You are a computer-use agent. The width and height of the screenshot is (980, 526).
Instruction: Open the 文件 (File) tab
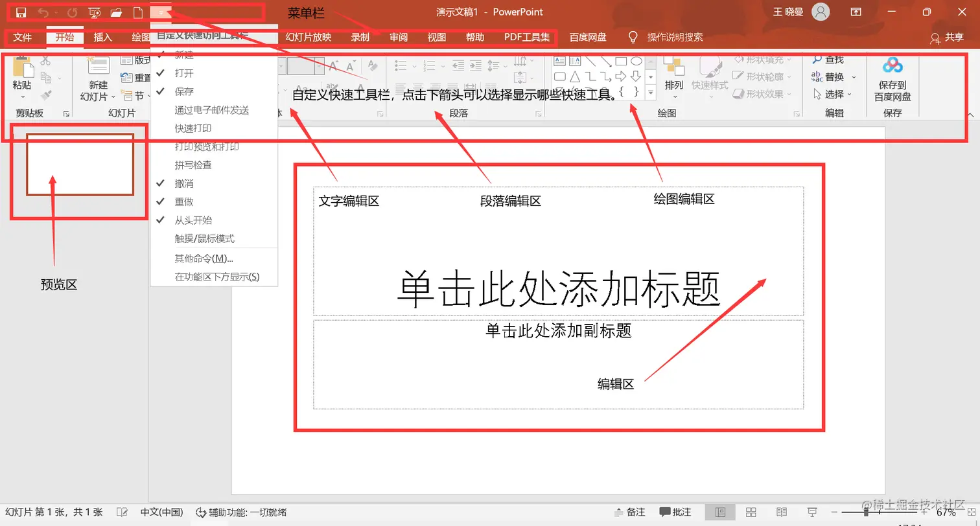(x=23, y=37)
